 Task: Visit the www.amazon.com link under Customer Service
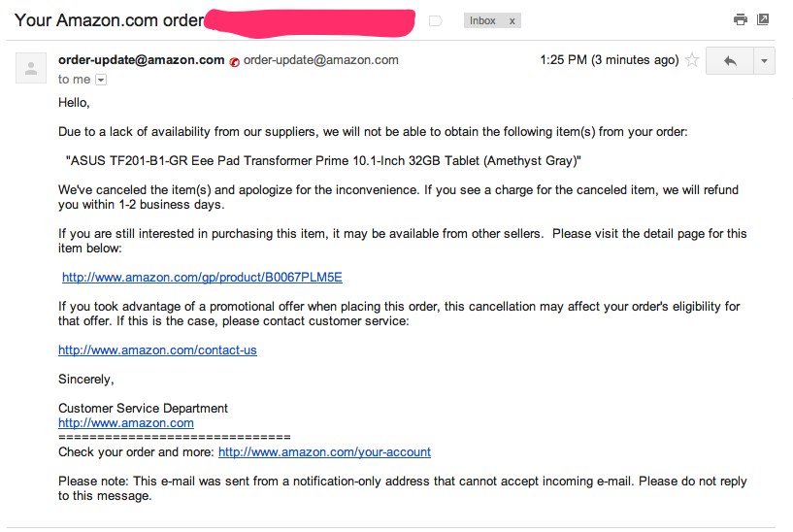[x=126, y=422]
